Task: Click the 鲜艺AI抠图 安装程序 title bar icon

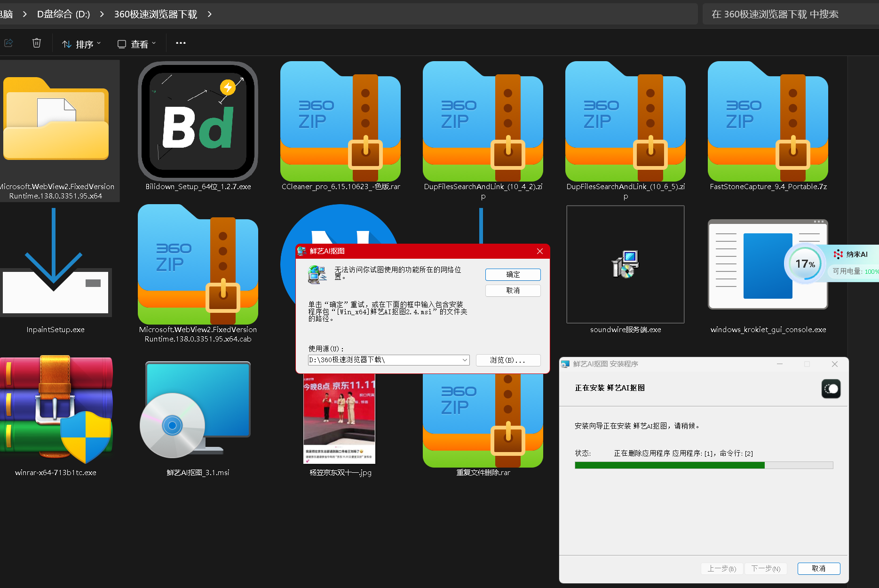Action: point(565,364)
